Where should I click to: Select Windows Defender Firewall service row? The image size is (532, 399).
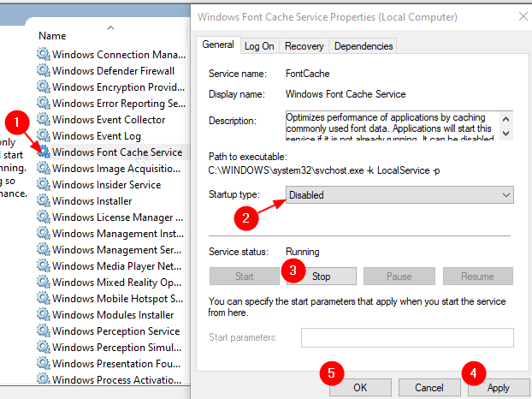113,70
